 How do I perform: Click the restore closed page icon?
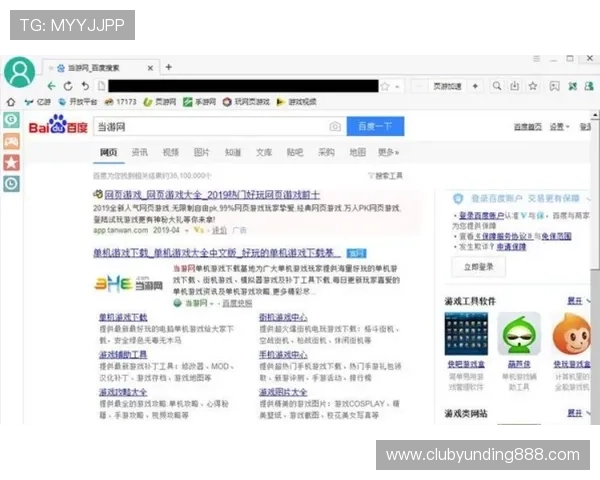click(85, 86)
